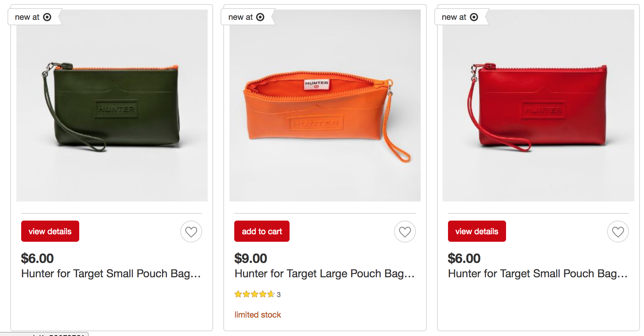
Task: Open the first Hunter for Target Small Pouch Bag title
Action: [111, 274]
